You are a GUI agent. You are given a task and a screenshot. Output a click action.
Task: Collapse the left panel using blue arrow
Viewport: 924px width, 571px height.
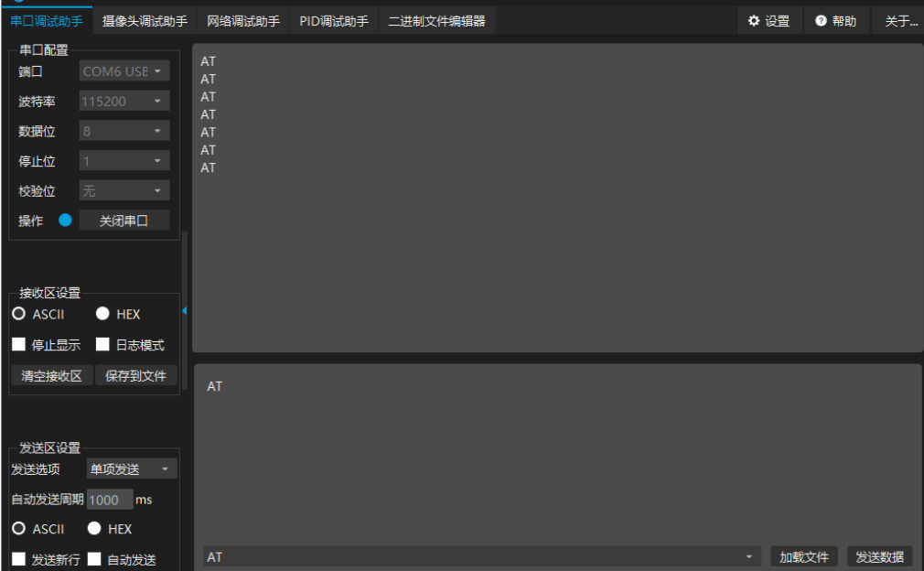[x=185, y=310]
